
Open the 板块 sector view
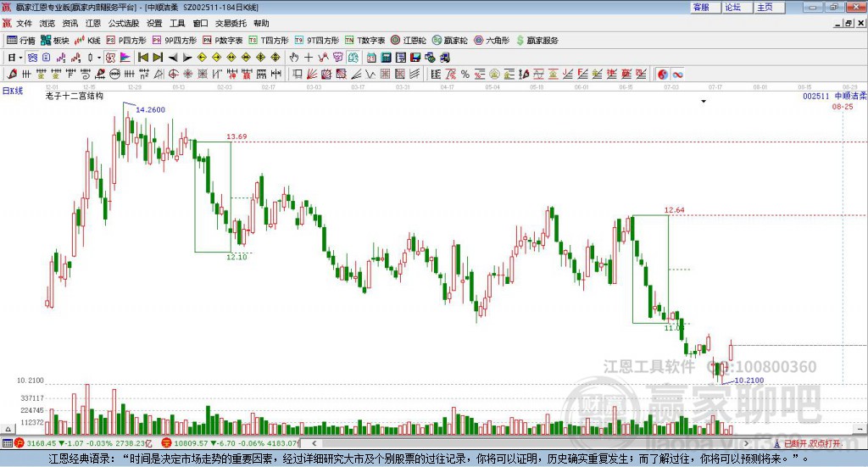tap(55, 41)
